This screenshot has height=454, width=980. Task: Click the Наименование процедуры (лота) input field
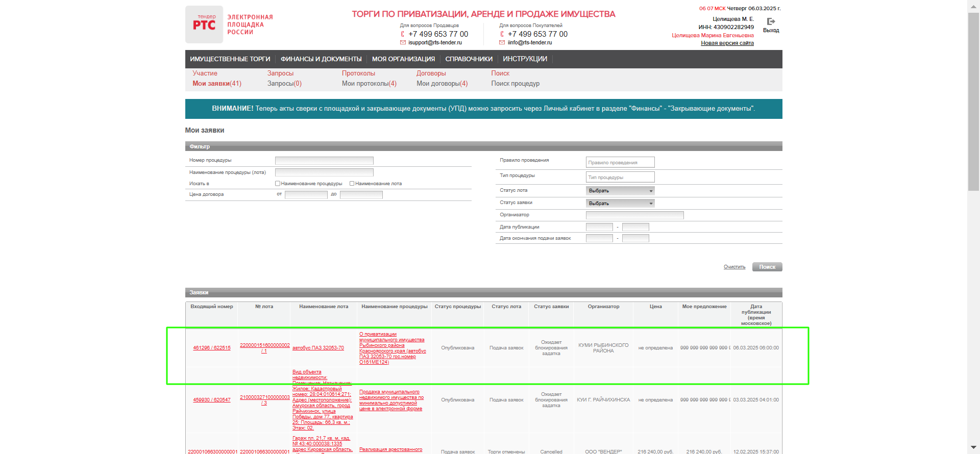tap(324, 172)
